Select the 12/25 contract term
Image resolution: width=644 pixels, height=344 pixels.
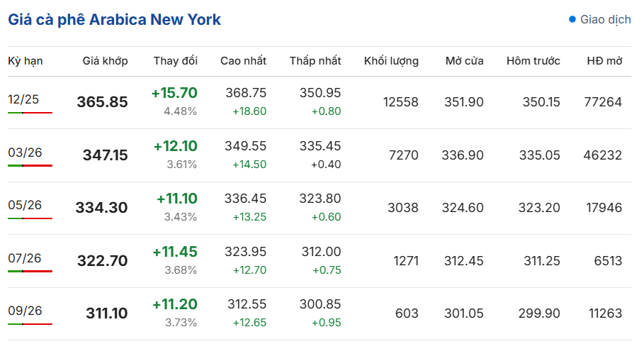pos(23,99)
